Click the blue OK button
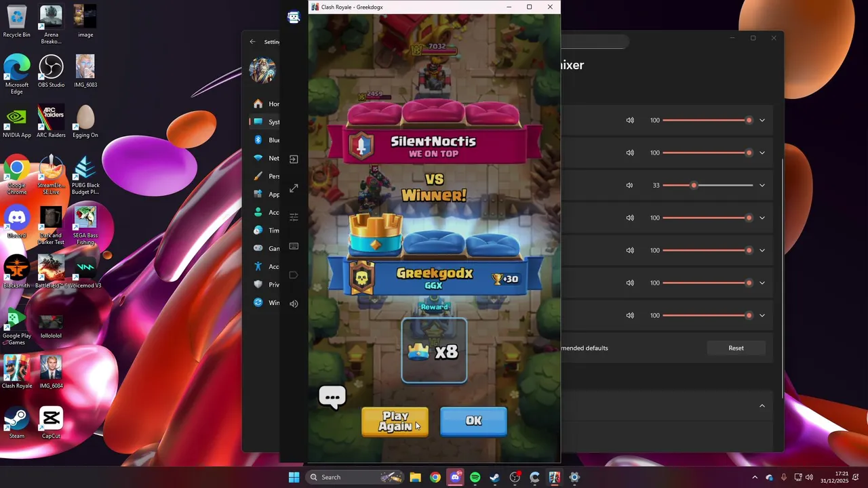The image size is (868, 488). [473, 421]
